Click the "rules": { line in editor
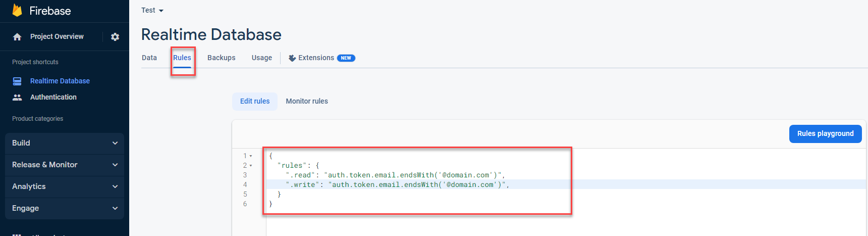868x236 pixels. pyautogui.click(x=299, y=166)
